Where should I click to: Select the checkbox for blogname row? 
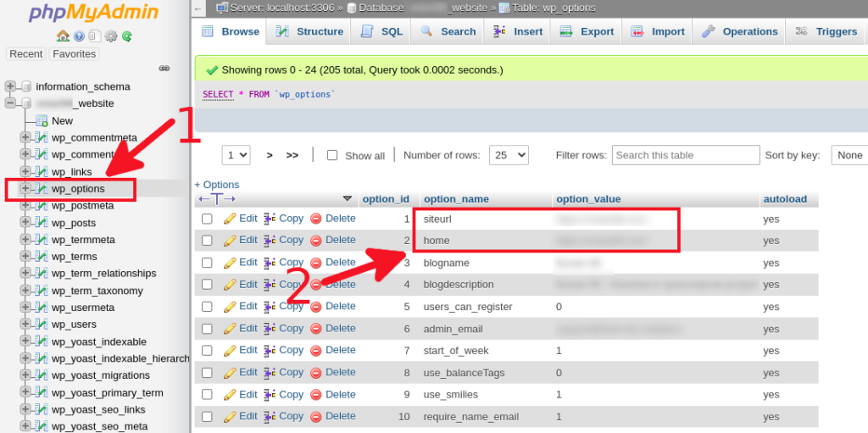point(207,263)
